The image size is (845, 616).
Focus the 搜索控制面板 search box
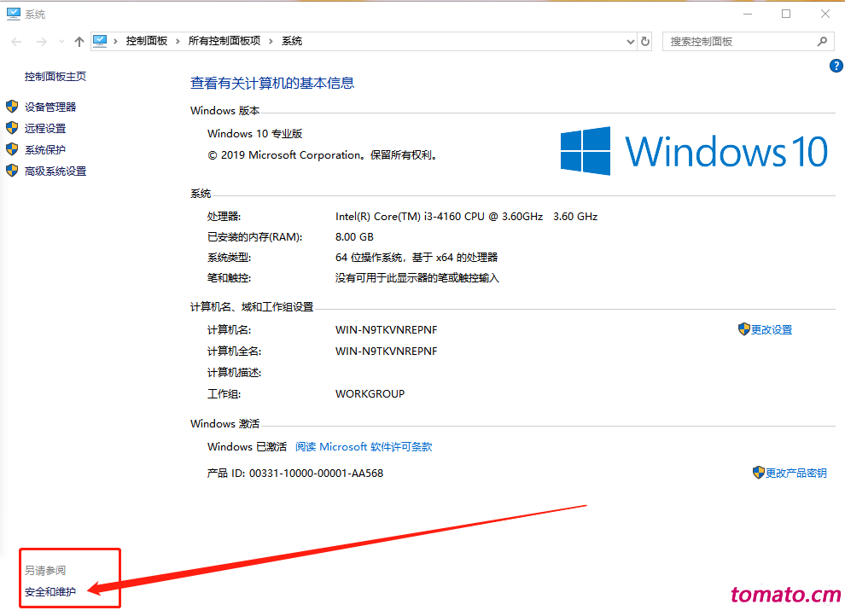tap(748, 42)
